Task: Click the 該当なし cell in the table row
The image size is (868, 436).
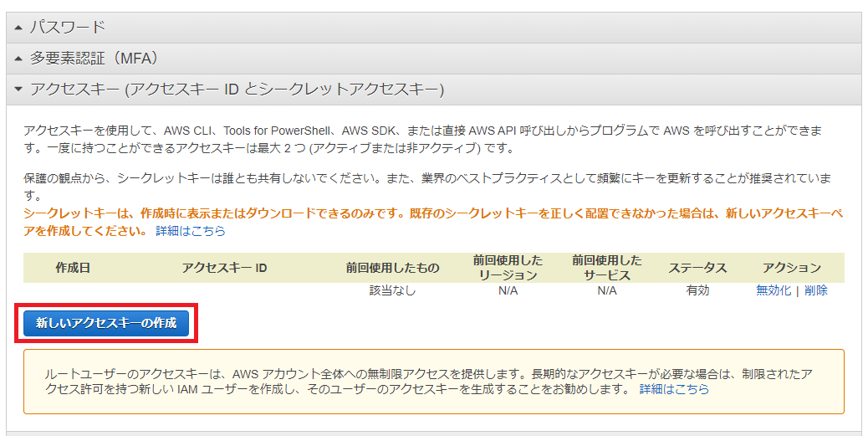Action: click(x=392, y=290)
